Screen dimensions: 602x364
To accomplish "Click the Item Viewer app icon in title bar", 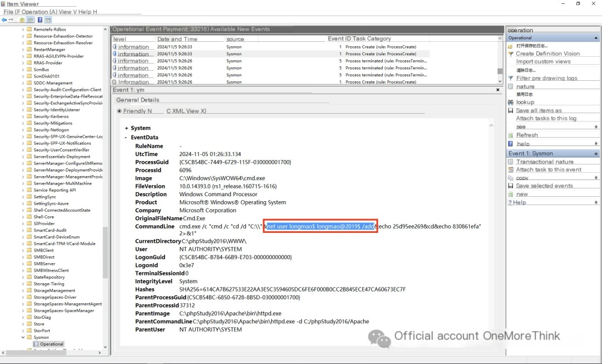I will click(x=3, y=4).
